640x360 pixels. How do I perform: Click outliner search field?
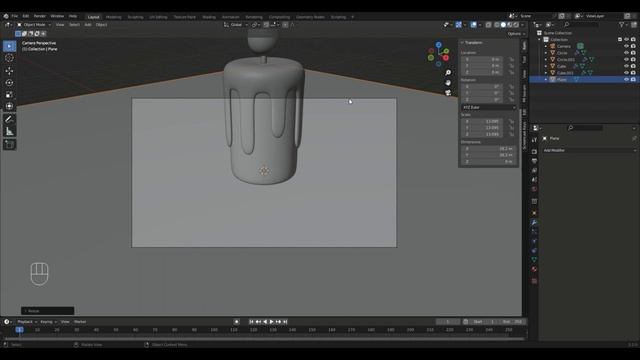tap(581, 25)
